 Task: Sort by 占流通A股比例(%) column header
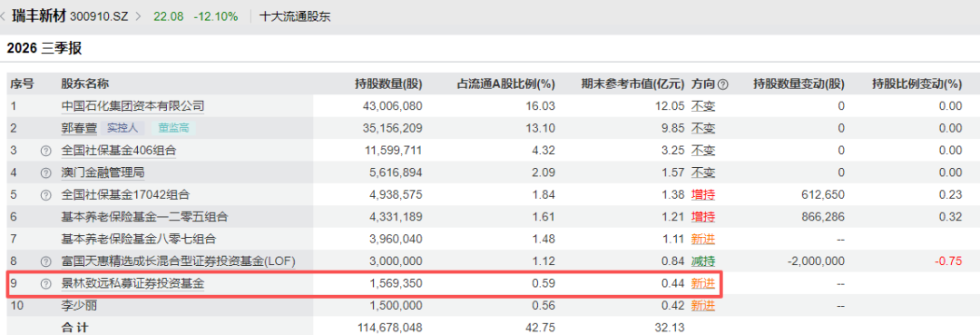[506, 84]
